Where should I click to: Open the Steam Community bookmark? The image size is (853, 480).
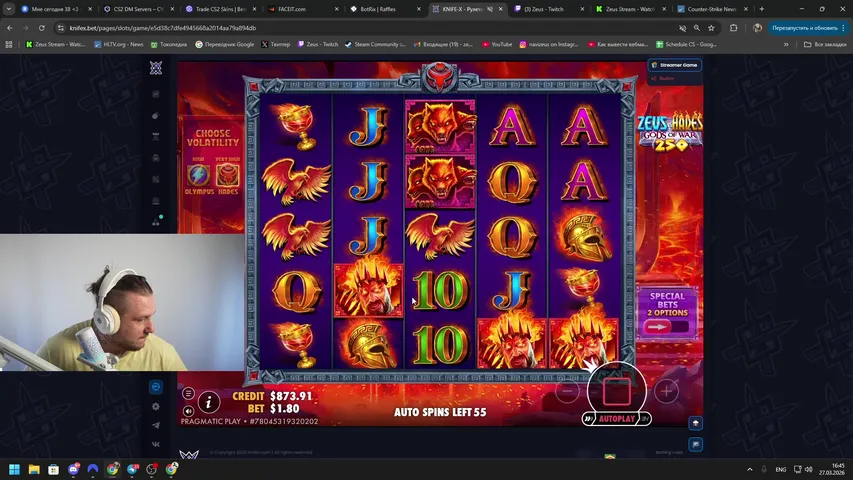coord(375,45)
